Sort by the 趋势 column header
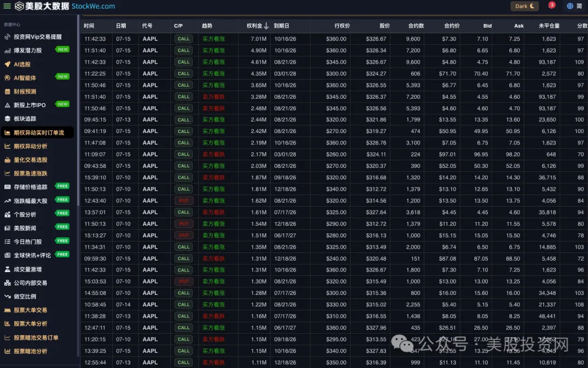The width and height of the screenshot is (588, 368). click(x=207, y=26)
